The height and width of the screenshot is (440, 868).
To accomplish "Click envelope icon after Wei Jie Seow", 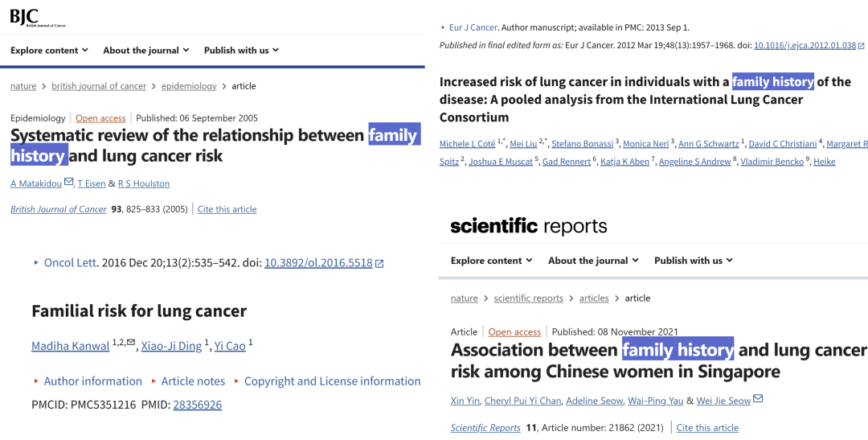I will pos(757,400).
